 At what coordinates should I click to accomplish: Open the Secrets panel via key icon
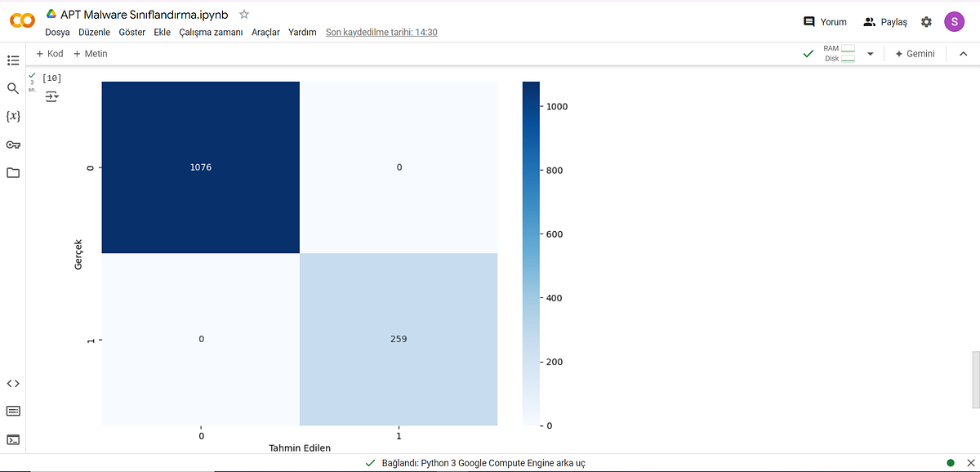[12, 145]
